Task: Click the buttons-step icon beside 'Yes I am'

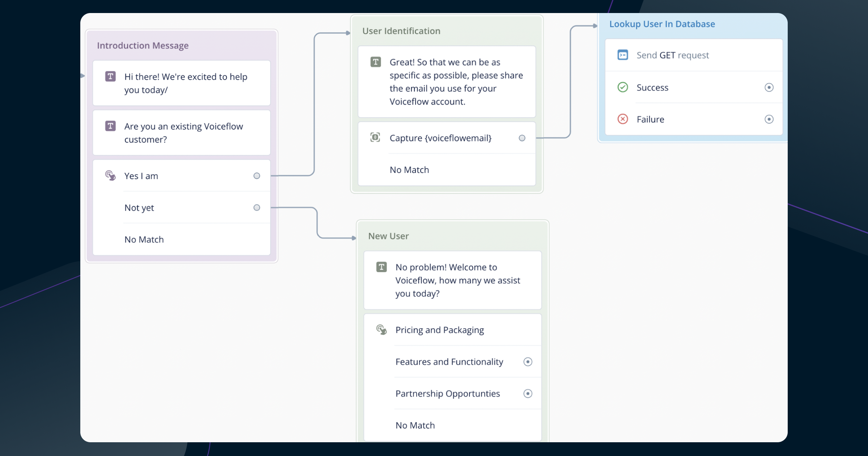Action: pyautogui.click(x=110, y=176)
